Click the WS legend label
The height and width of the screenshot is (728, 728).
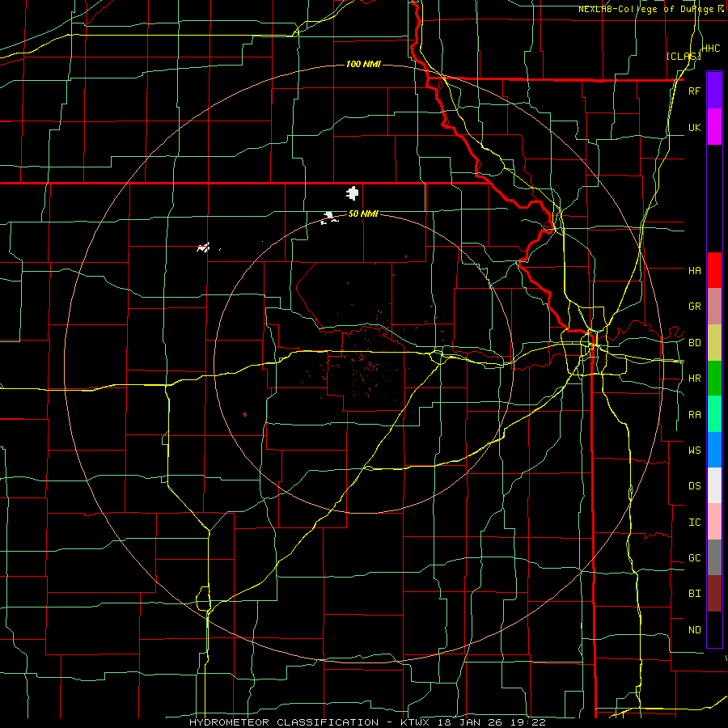pos(694,450)
